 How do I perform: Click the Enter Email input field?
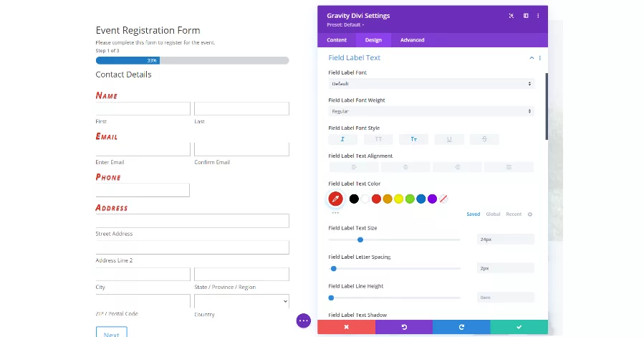[143, 149]
